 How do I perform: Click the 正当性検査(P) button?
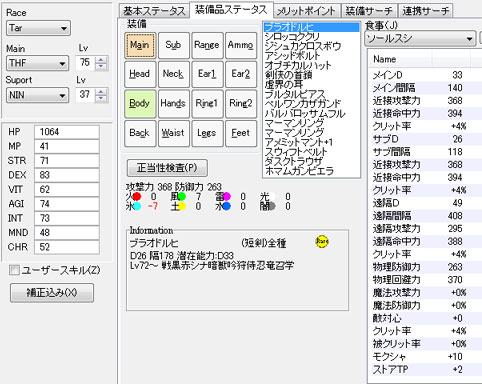tap(167, 168)
